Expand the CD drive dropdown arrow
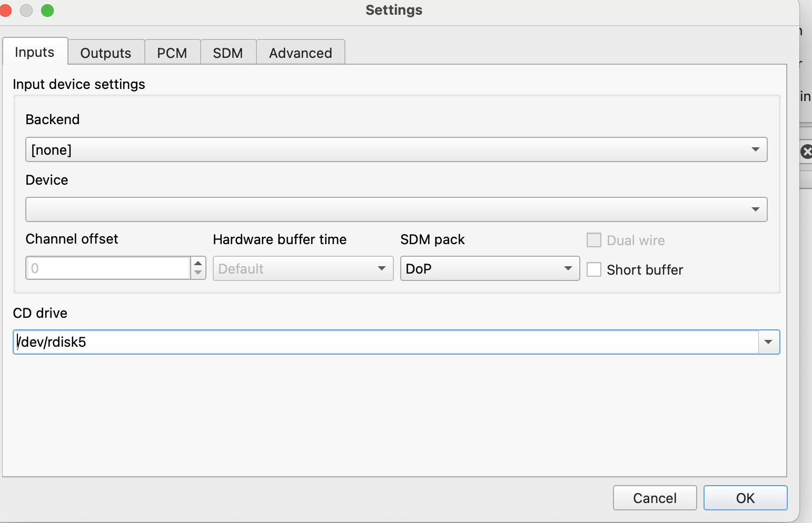This screenshot has height=523, width=812. [769, 342]
